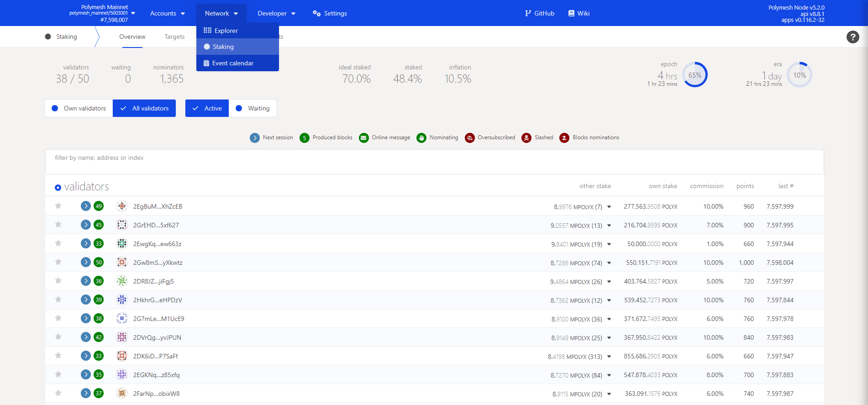
Task: Switch to the Waiting validators toggle
Action: pyautogui.click(x=253, y=108)
